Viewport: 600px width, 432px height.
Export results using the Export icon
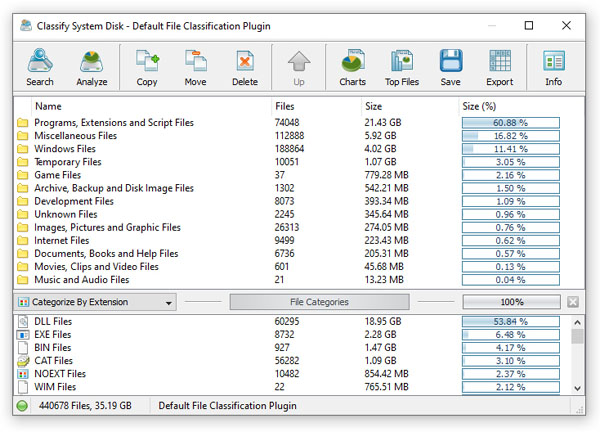coord(500,67)
